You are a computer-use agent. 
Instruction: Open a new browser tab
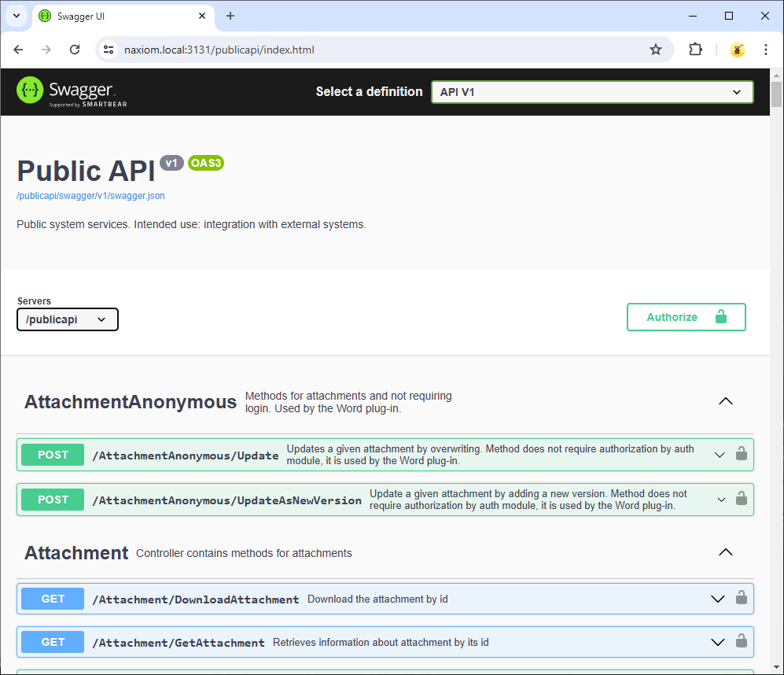(x=230, y=16)
